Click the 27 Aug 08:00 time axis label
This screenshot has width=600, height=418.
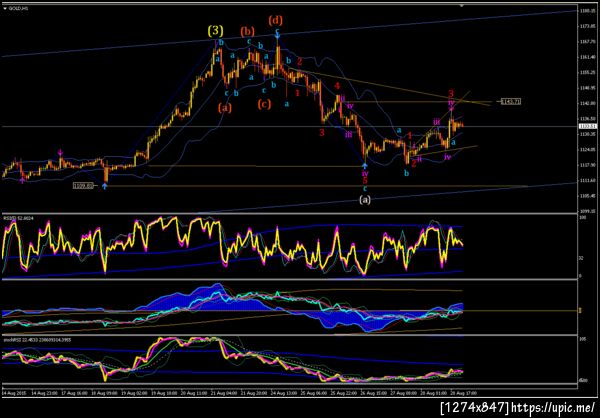[x=403, y=393]
